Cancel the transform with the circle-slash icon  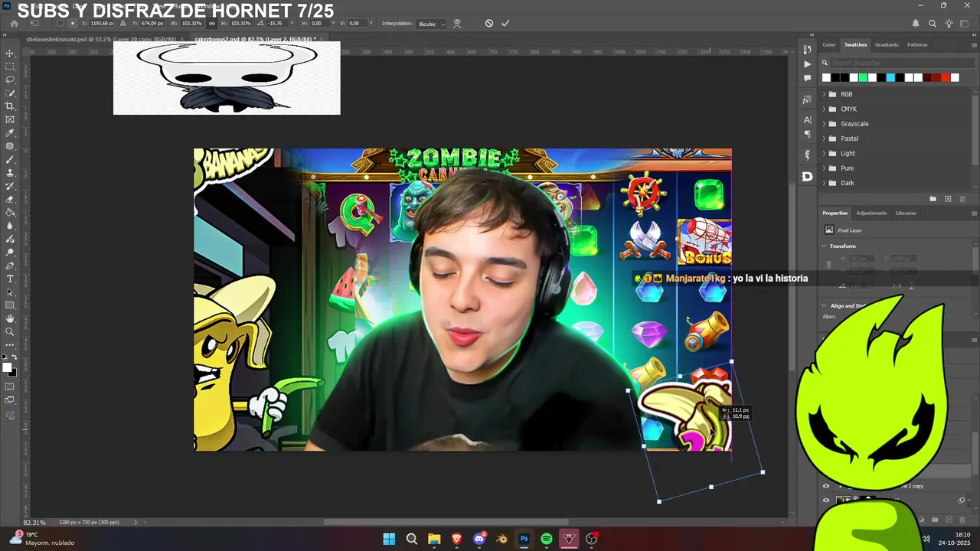(x=489, y=24)
